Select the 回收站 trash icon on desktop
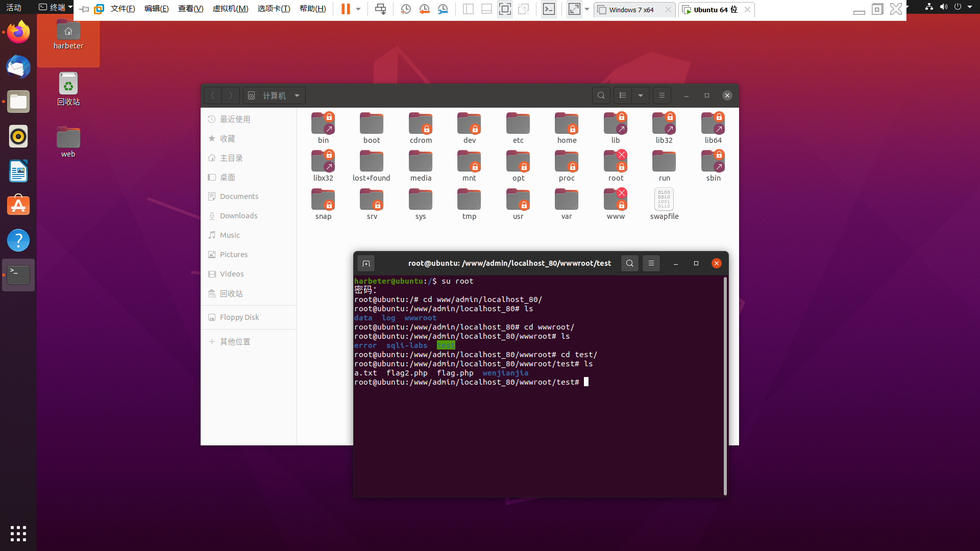The image size is (980, 551). tap(68, 89)
